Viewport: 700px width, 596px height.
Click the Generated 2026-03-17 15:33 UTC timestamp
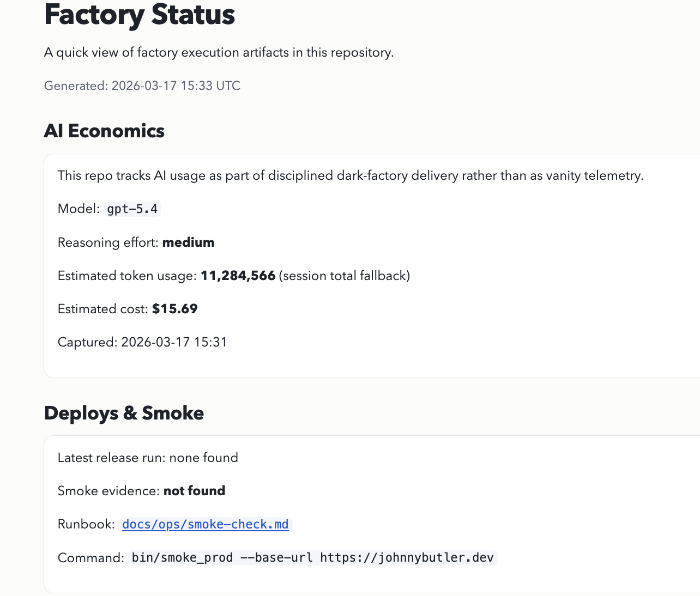tap(142, 86)
